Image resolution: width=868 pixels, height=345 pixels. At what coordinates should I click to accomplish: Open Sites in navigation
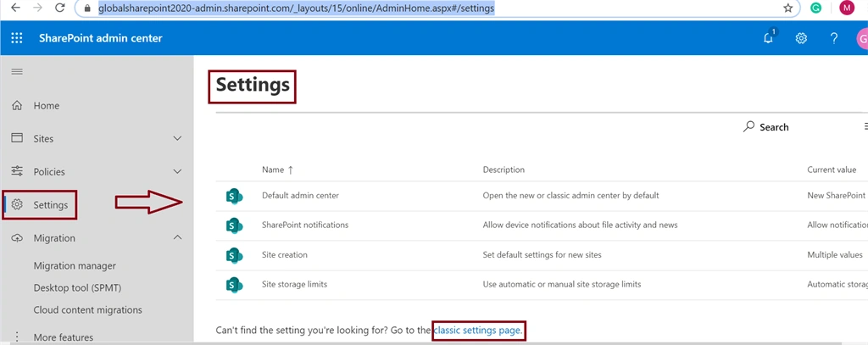(44, 139)
